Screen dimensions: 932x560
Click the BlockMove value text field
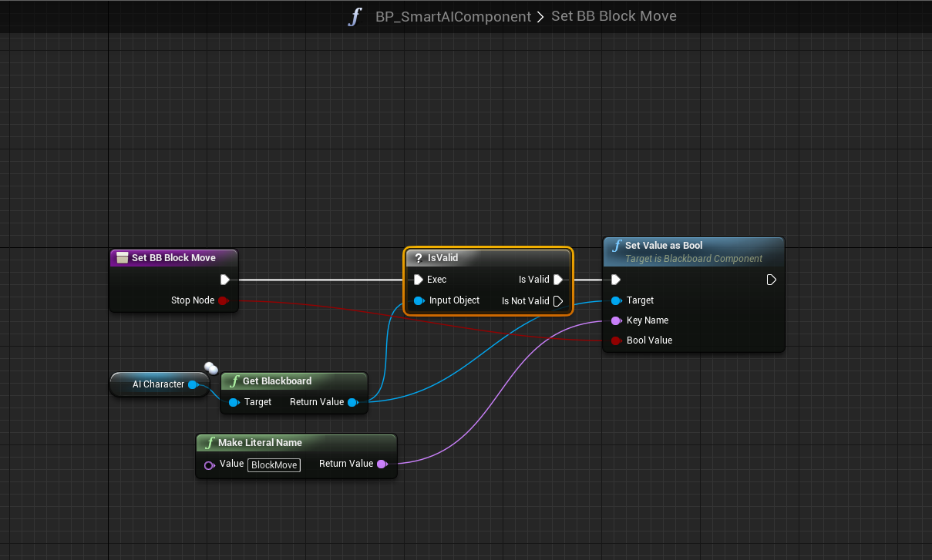(274, 464)
